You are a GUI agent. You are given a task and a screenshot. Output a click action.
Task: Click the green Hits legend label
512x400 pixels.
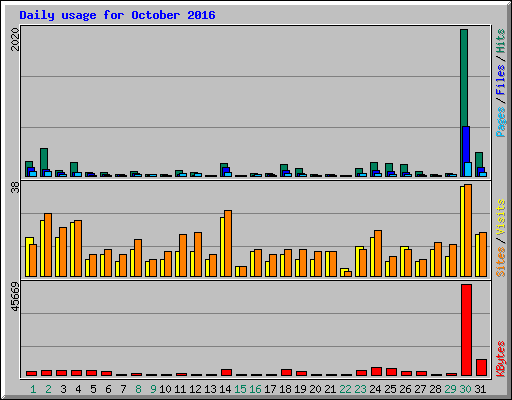point(500,41)
